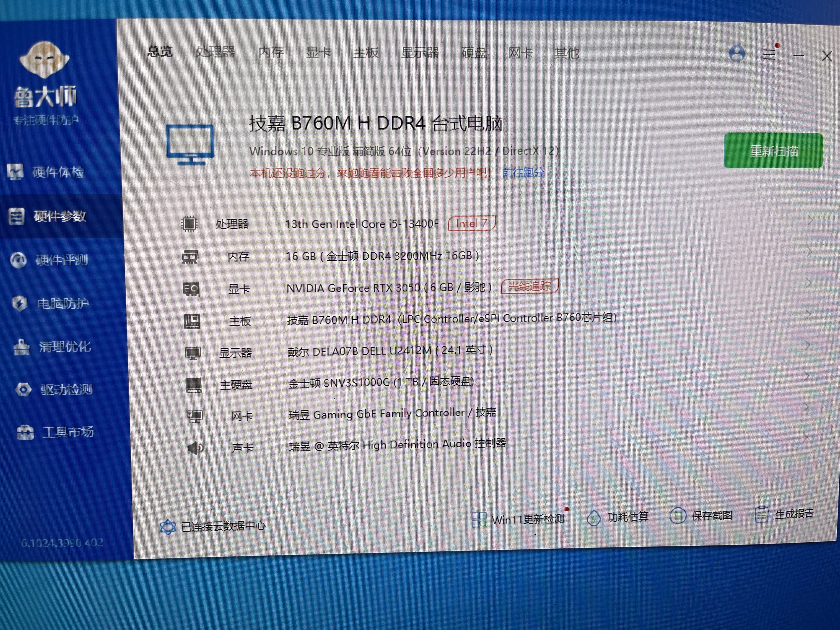Viewport: 840px width, 630px height.
Task: Click 保存截图 screenshot icon
Action: (677, 516)
